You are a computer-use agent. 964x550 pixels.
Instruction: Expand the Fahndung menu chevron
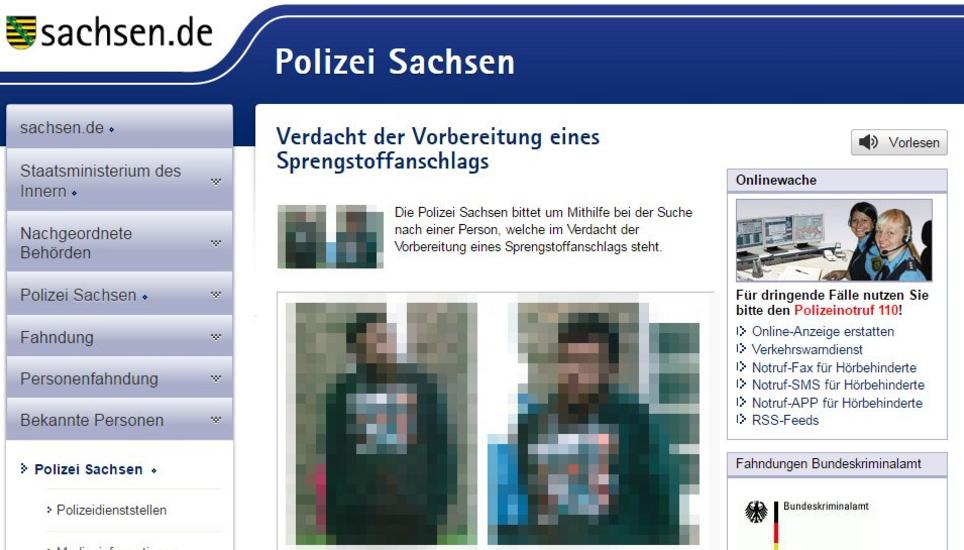tap(216, 337)
